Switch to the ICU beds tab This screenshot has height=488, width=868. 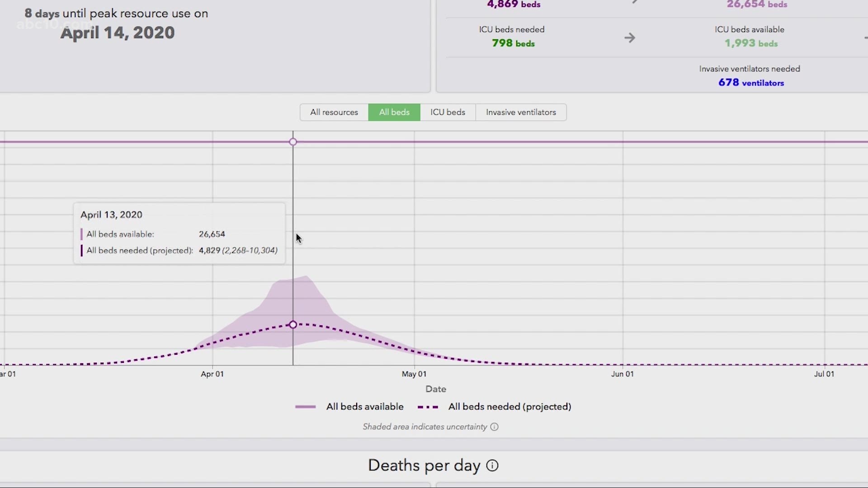pyautogui.click(x=448, y=112)
